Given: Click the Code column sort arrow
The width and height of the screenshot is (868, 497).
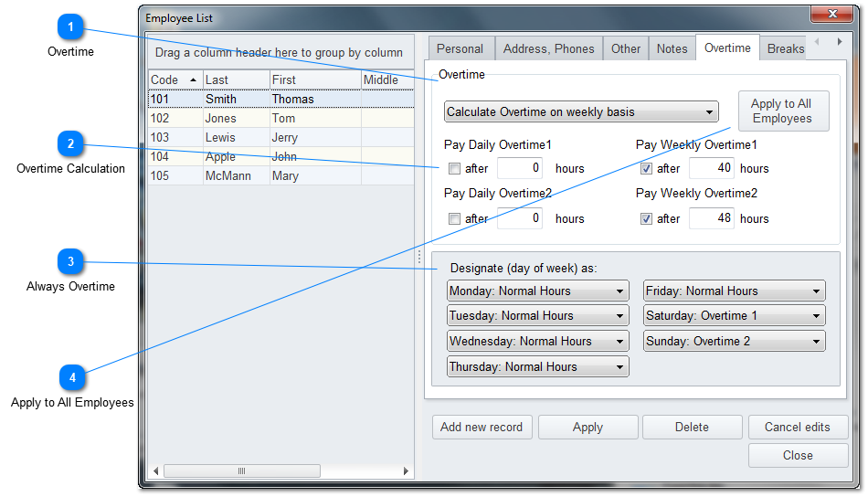Looking at the screenshot, I should 193,80.
